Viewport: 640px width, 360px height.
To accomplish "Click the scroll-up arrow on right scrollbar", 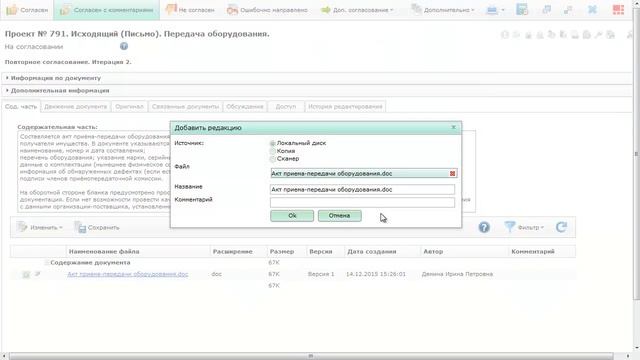I will tap(636, 3).
